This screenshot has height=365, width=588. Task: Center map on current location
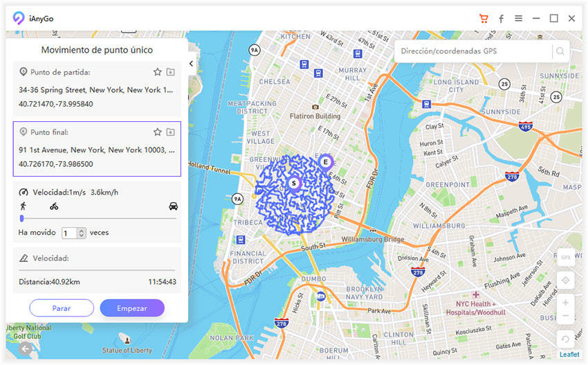click(x=566, y=280)
